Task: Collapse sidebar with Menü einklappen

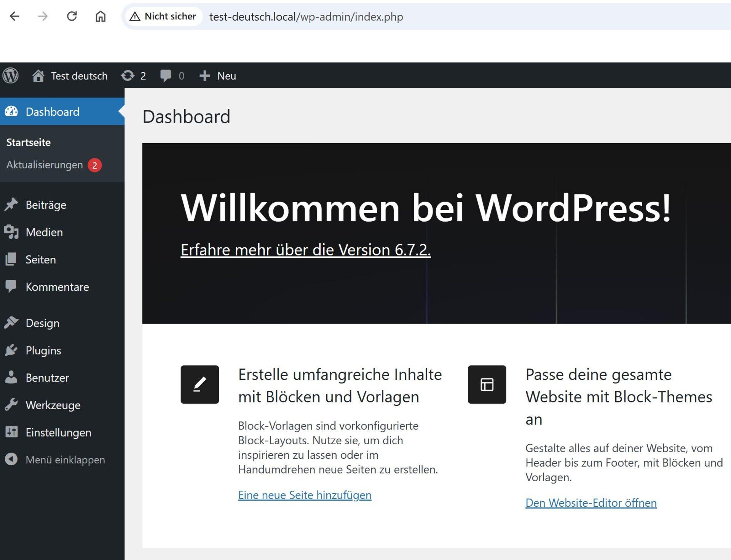Action: pyautogui.click(x=65, y=459)
